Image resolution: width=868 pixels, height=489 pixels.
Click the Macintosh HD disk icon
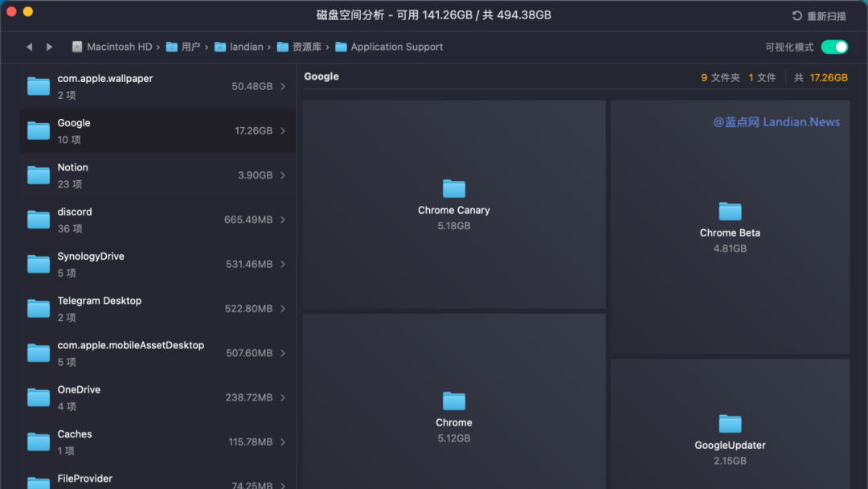coord(77,47)
